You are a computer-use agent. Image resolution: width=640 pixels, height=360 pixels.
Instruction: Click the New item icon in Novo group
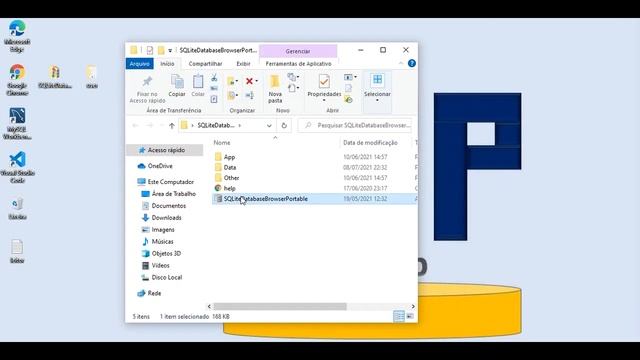pyautogui.click(x=291, y=77)
